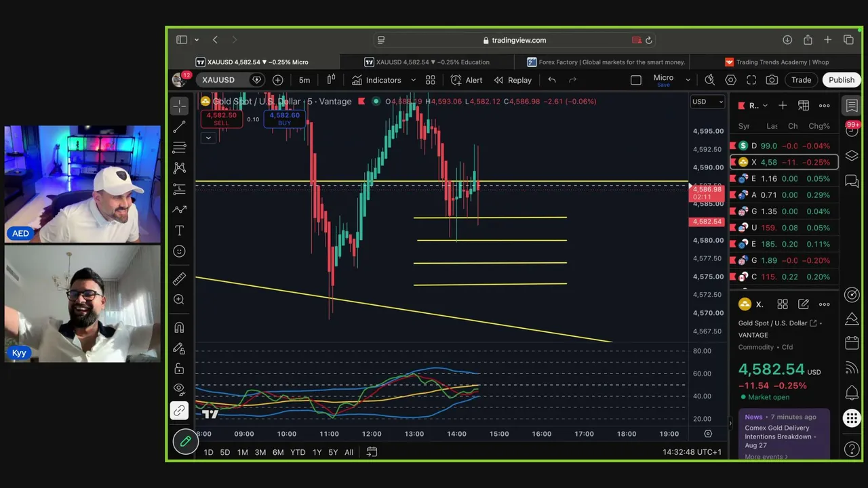Select the brush drawing tool
The image size is (868, 488).
click(179, 210)
